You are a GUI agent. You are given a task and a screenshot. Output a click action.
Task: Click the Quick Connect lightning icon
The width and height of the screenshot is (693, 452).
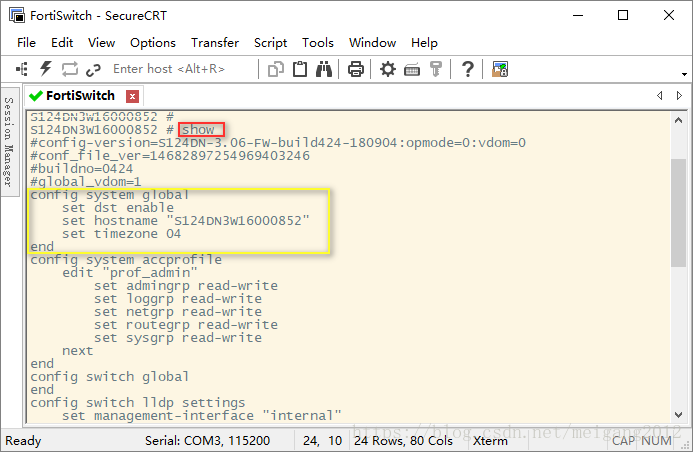pyautogui.click(x=46, y=69)
